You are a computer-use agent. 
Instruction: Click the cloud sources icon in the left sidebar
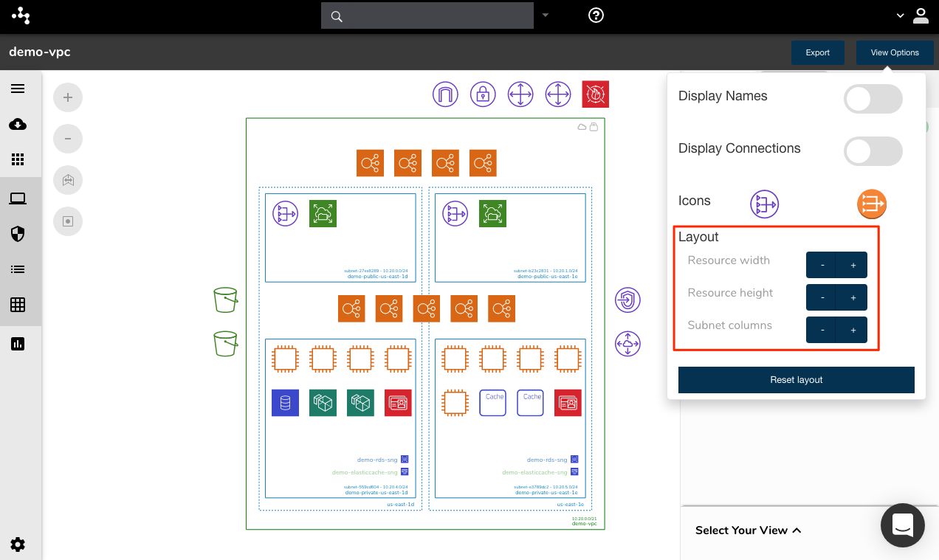pyautogui.click(x=18, y=124)
